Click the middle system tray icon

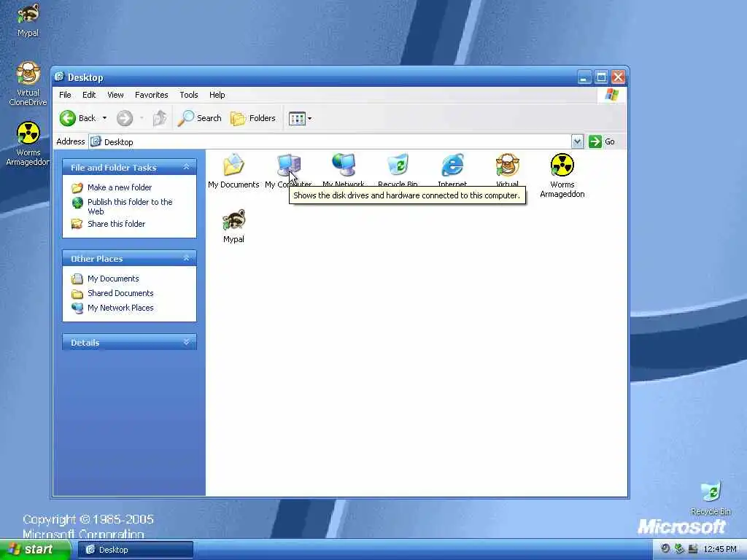[x=679, y=549]
